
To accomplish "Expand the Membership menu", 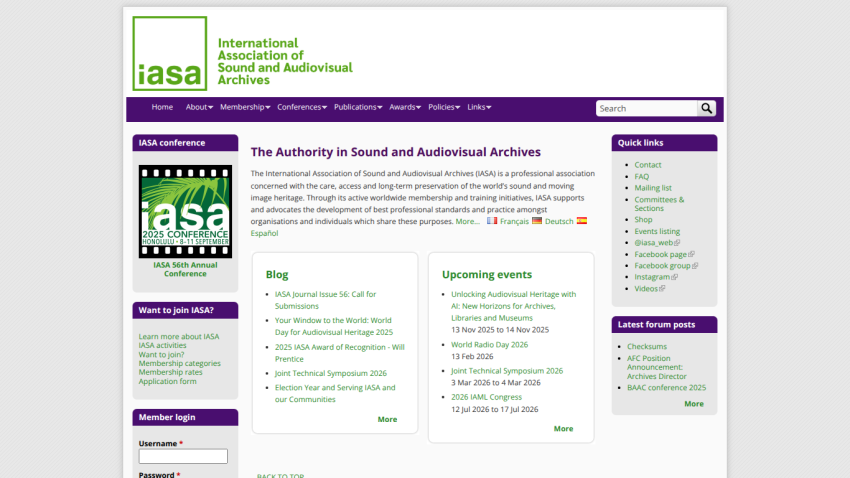I will pos(245,107).
